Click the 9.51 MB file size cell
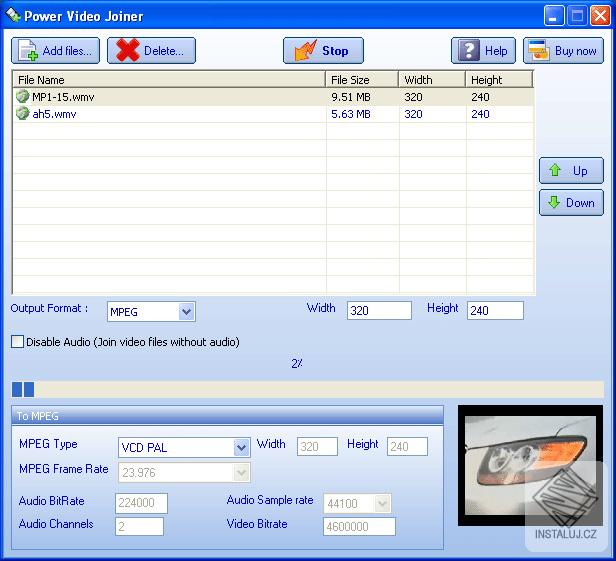The height and width of the screenshot is (561, 616). point(351,97)
